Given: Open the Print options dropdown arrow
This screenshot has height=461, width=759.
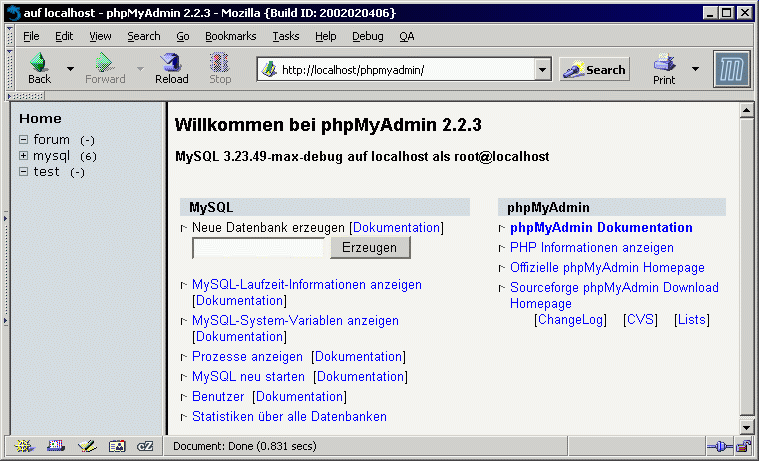Looking at the screenshot, I should click(695, 69).
